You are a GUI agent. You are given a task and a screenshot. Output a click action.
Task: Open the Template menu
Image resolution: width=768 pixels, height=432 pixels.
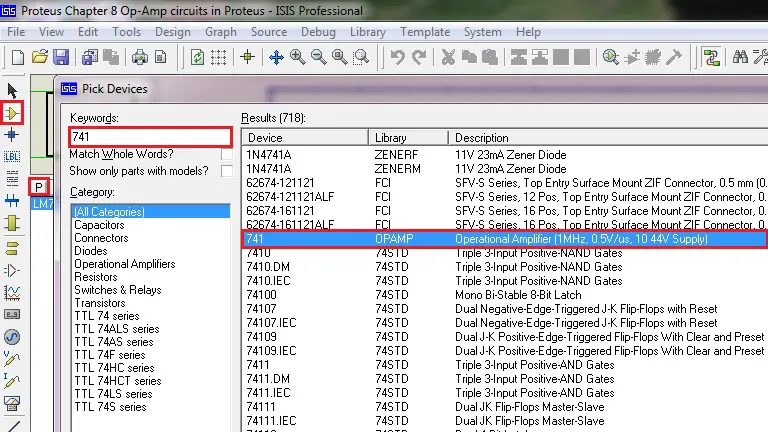[x=425, y=32]
